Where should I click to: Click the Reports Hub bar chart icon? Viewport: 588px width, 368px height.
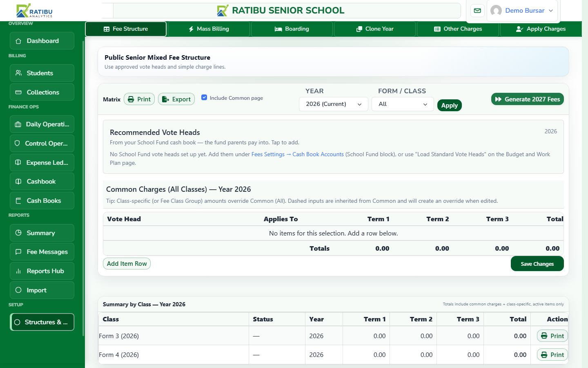18,271
